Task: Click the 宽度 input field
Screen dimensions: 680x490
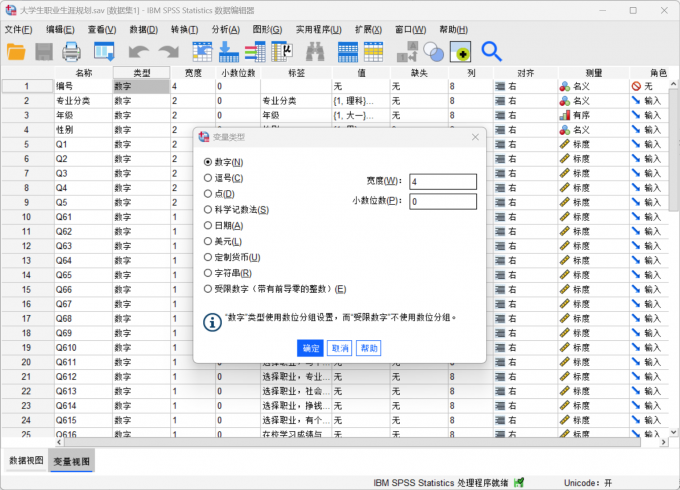Action: 442,181
